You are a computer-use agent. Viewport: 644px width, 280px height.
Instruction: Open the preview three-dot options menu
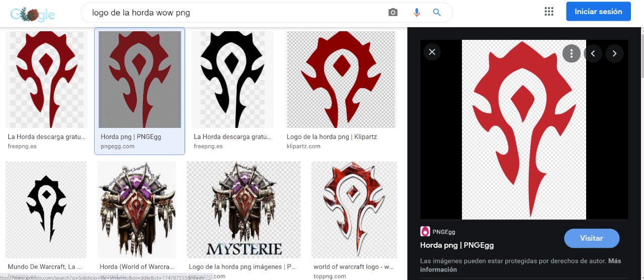tap(572, 53)
